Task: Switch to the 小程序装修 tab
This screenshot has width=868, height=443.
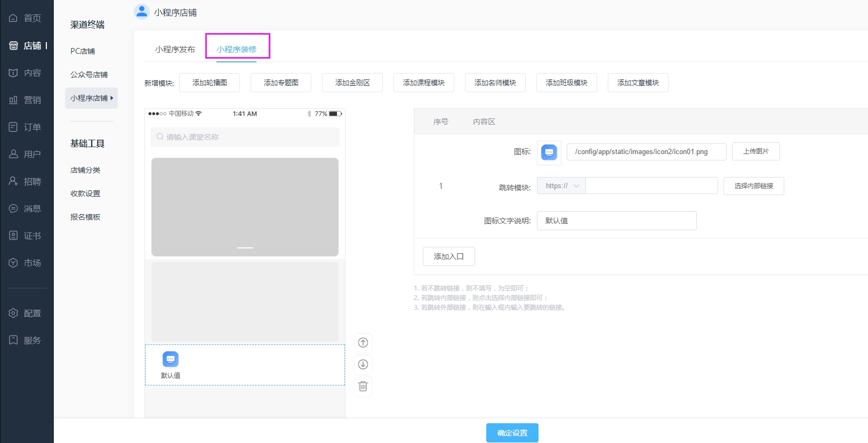Action: [236, 49]
